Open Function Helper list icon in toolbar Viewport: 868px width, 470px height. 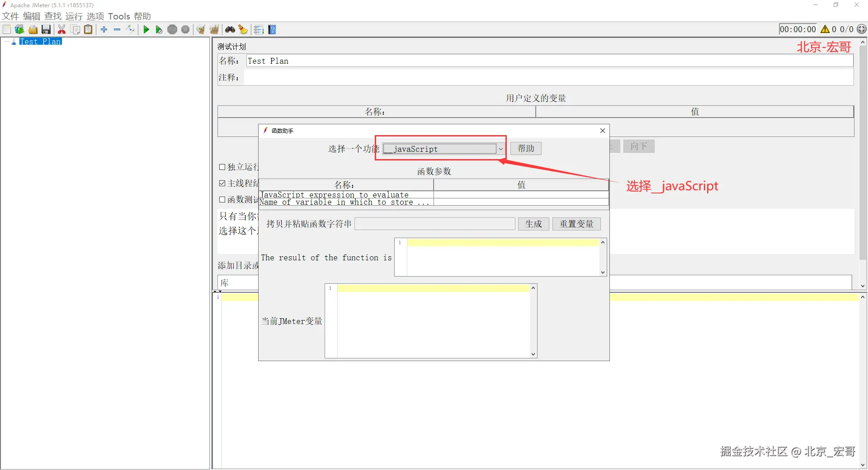coord(259,29)
